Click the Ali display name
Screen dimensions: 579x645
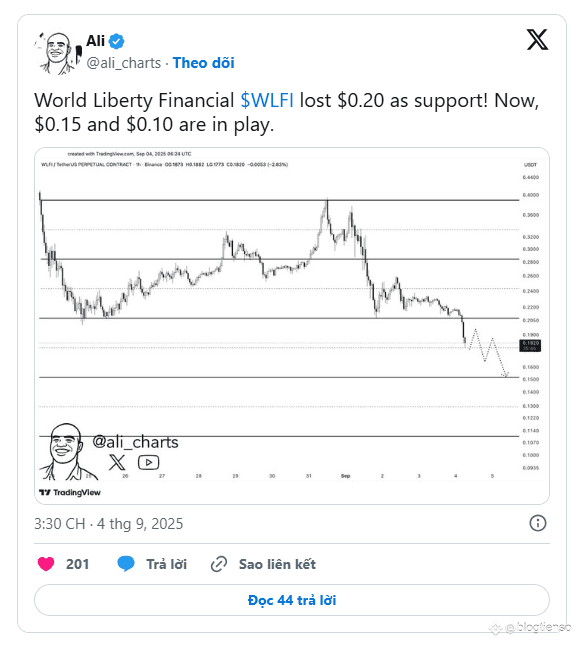95,41
